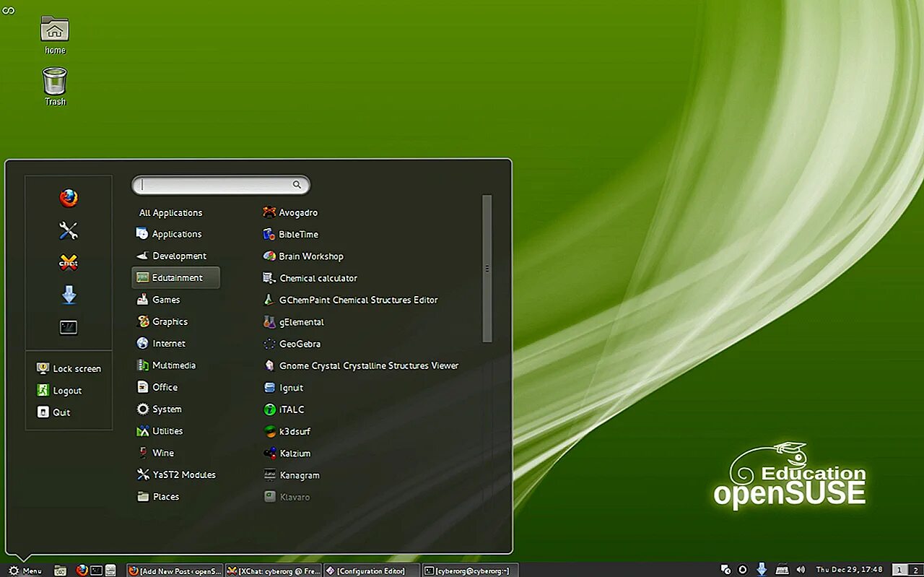The image size is (924, 577).
Task: Click the first system tray icon
Action: pos(726,570)
